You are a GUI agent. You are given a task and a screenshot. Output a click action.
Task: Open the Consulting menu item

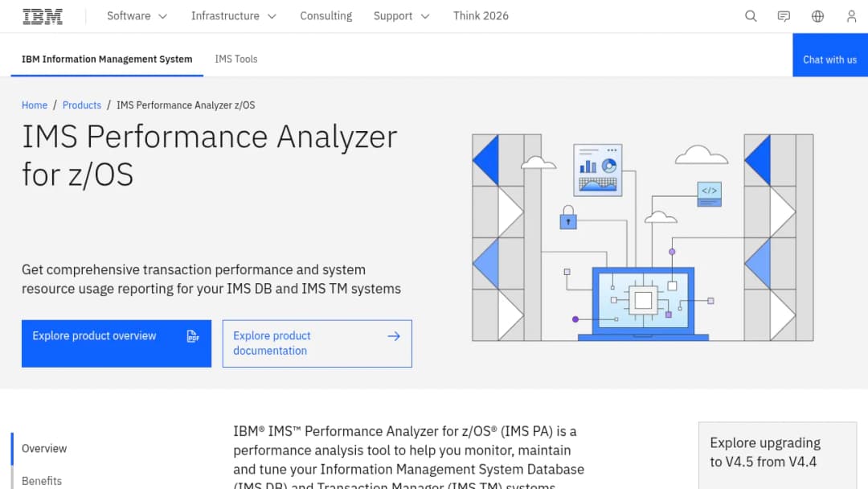click(326, 16)
